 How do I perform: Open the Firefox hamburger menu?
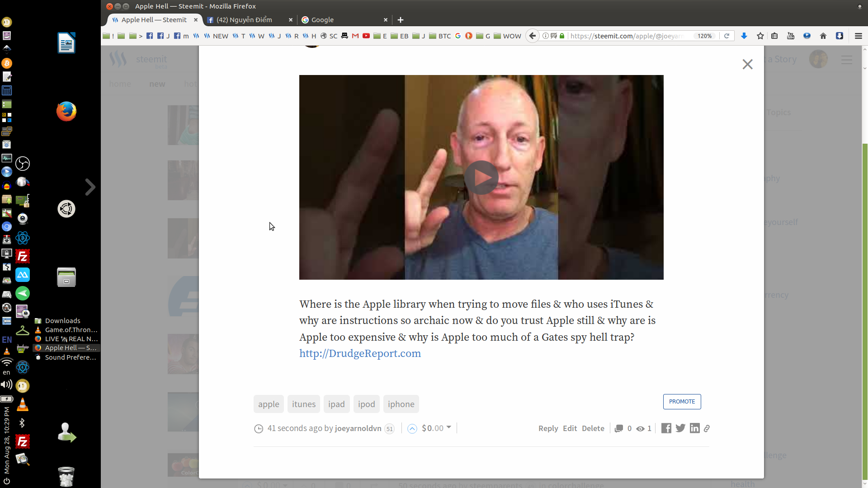[x=858, y=36]
